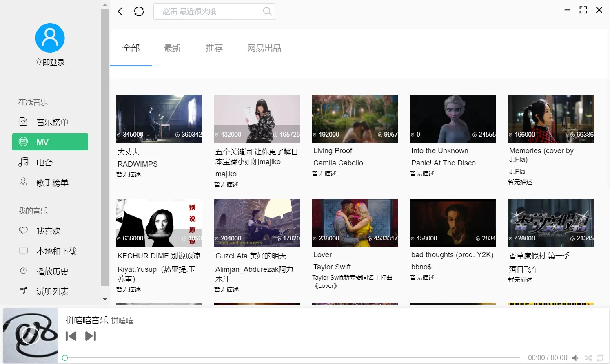The image size is (610, 364).
Task: Open 歌手榜单 artist chart icon
Action: click(23, 182)
